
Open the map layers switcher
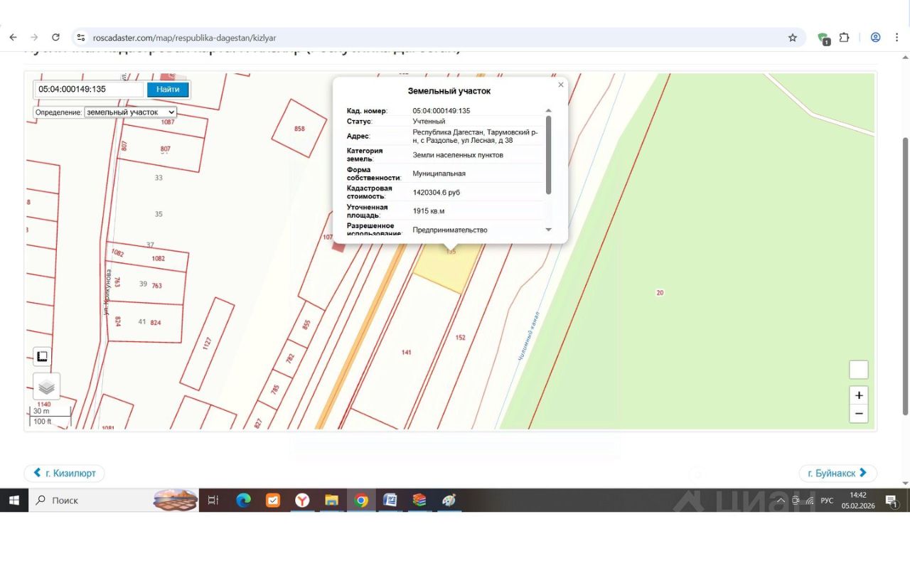[46, 387]
